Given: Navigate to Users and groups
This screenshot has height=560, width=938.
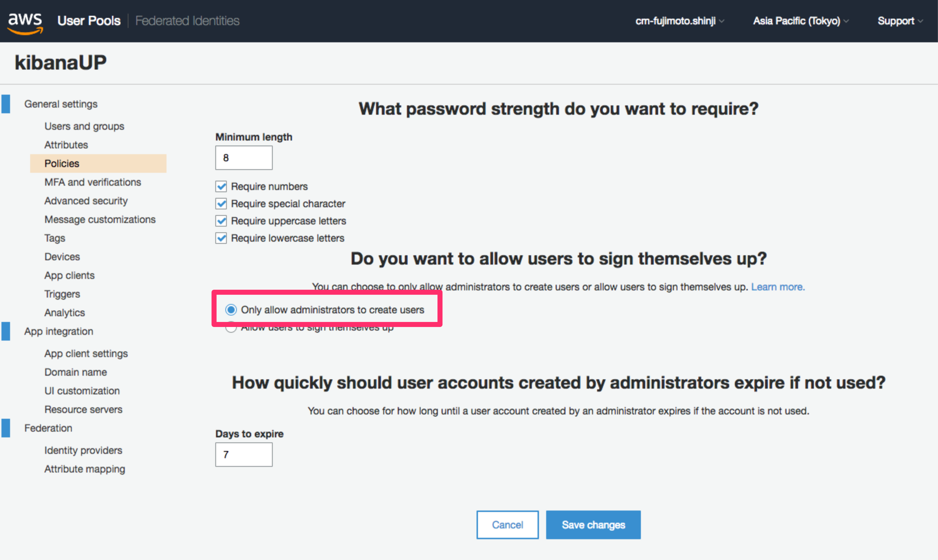Looking at the screenshot, I should coord(84,126).
